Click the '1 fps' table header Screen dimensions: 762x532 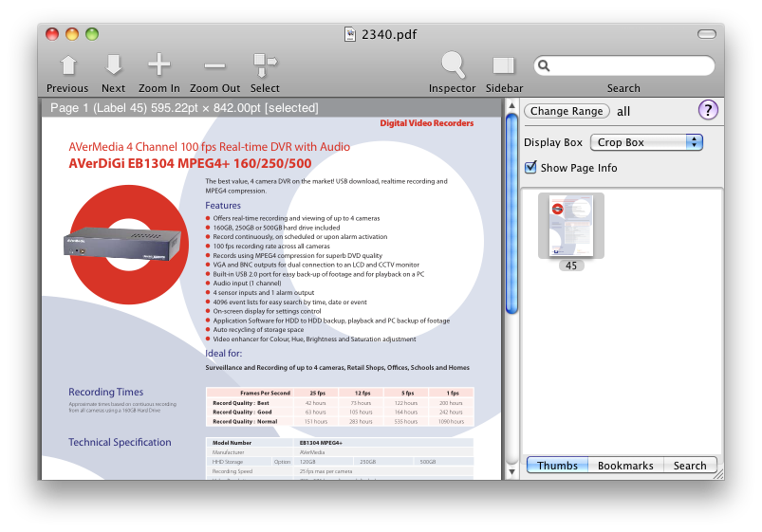[453, 393]
